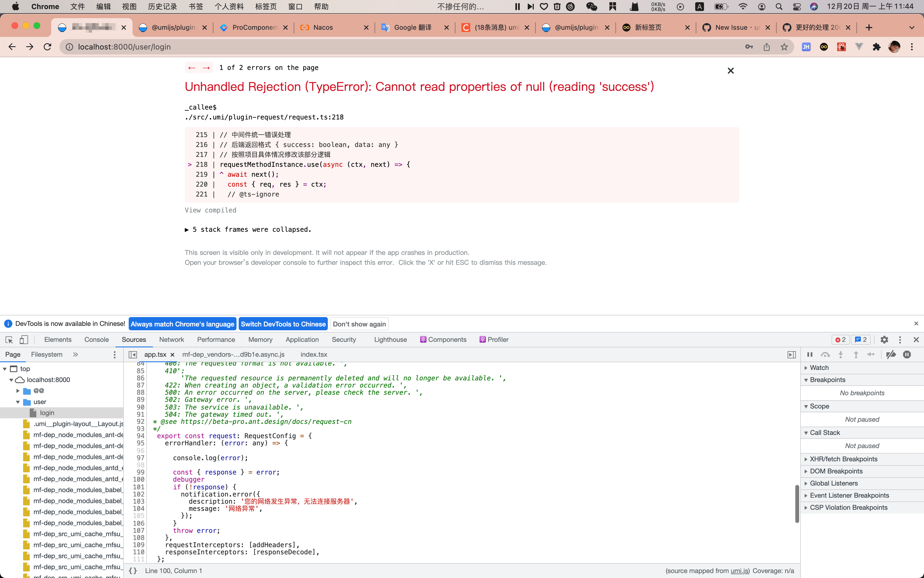
Task: Open the index.tsx source tab
Action: 313,355
